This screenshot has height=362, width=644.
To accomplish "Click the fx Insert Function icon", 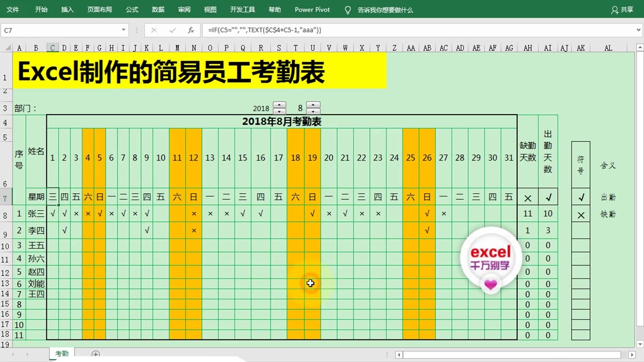I will pyautogui.click(x=191, y=30).
